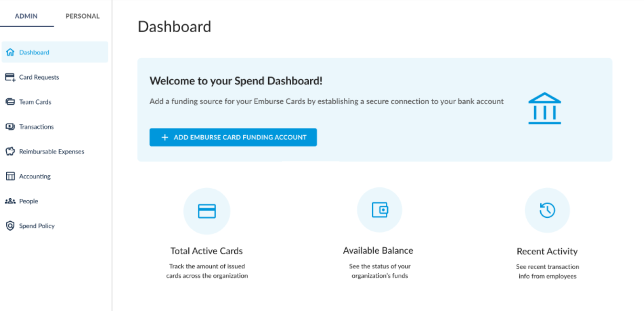Click the Recent Activity clock icon
The image size is (644, 311).
click(x=547, y=210)
